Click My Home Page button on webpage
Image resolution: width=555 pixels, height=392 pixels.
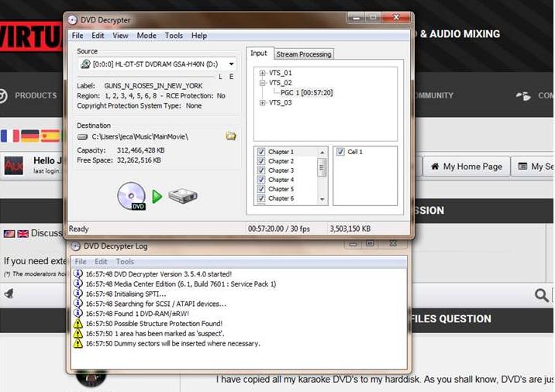pos(467,167)
